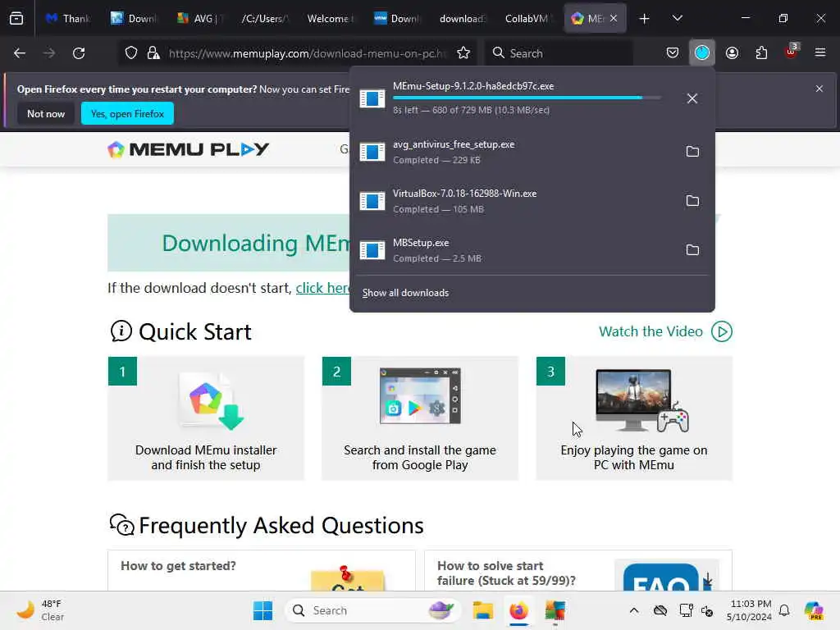840x630 pixels.
Task: Show MBSetup.exe in its folder
Action: tap(692, 250)
